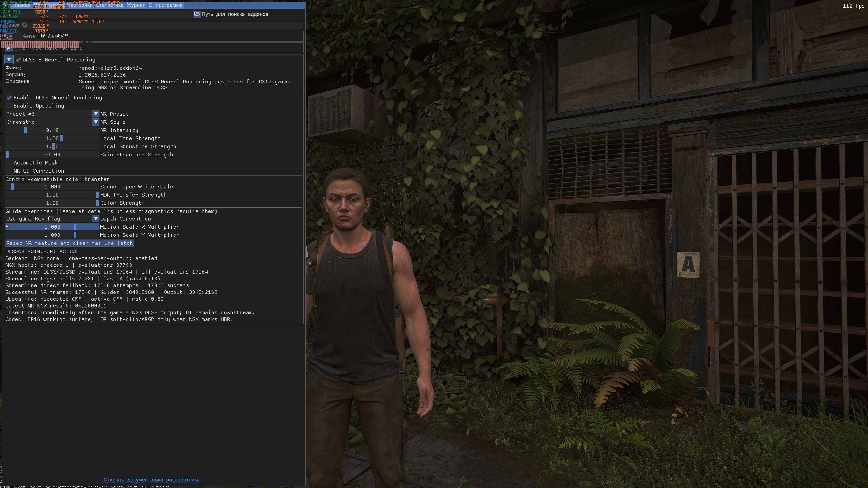Click the Upscaling: requested OFF line
The image size is (868, 488).
pyautogui.click(x=85, y=299)
